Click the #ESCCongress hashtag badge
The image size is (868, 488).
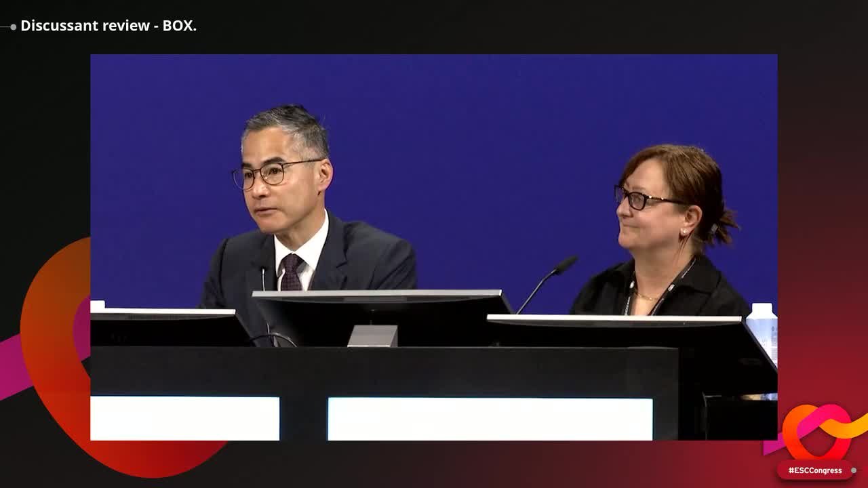[x=815, y=470]
